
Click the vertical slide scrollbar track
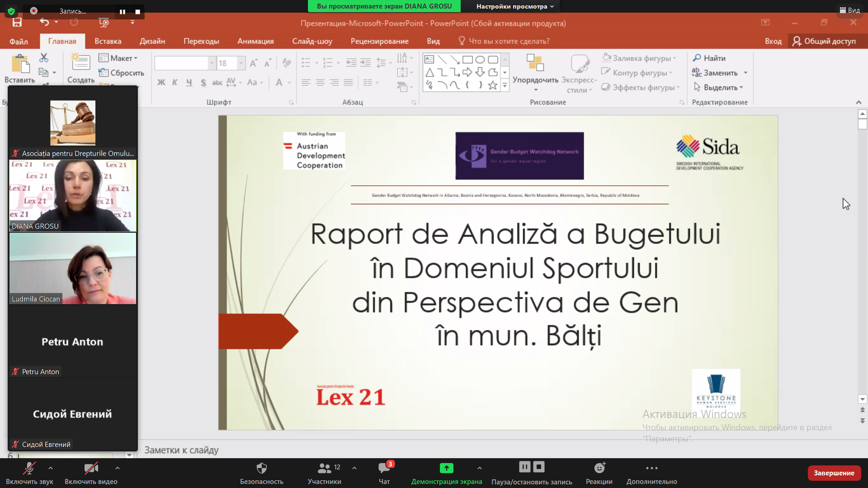[862, 262]
